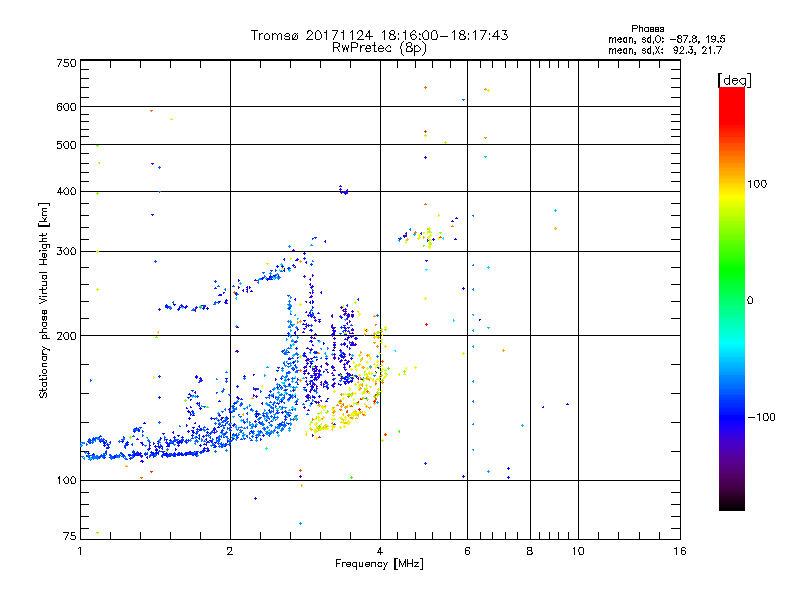This screenshot has width=800, height=600.
Task: Click the y-axis tick label '75'
Action: point(70,536)
